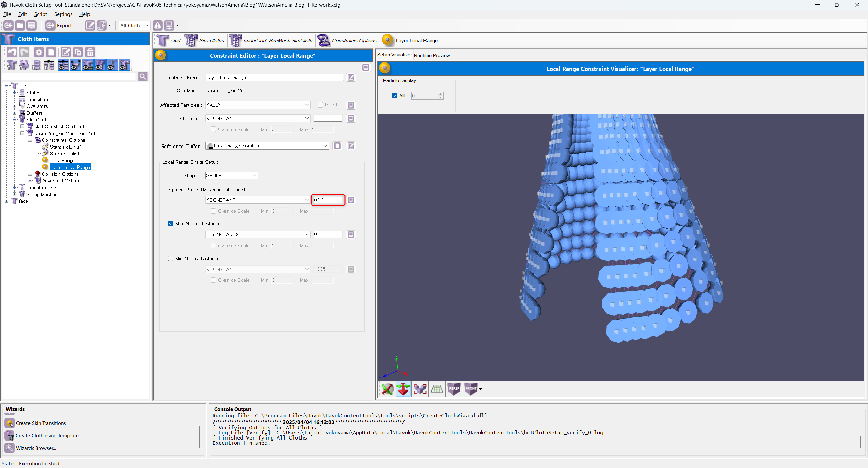Click the Cloth Items search field

(69, 77)
